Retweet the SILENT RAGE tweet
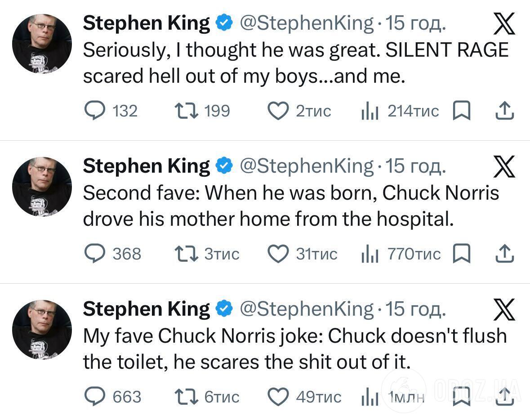 (x=186, y=111)
